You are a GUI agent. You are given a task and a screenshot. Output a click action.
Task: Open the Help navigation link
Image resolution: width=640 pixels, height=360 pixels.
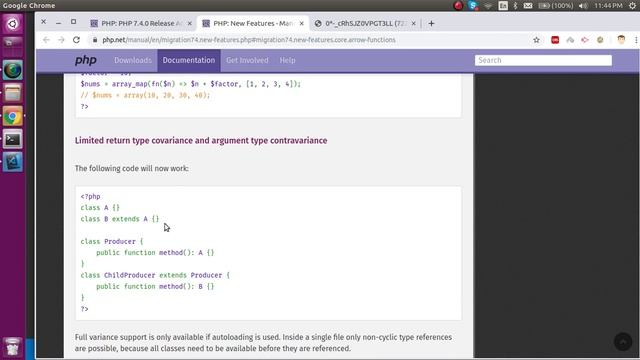pos(287,60)
